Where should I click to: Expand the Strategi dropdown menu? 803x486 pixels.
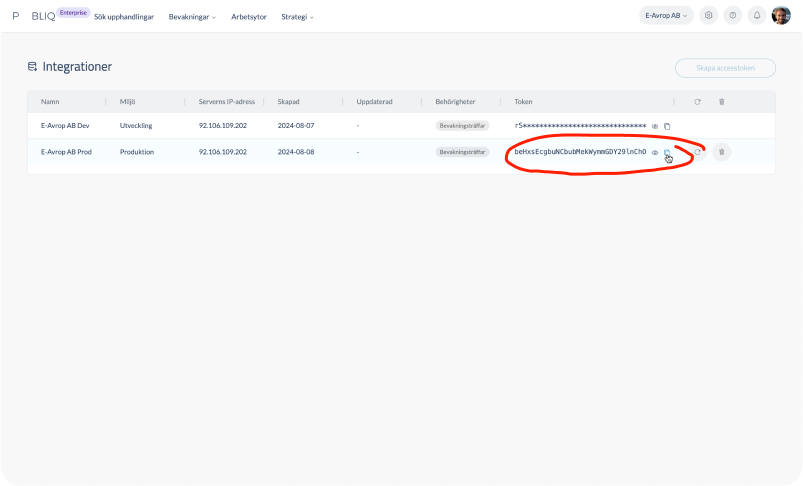[x=297, y=17]
